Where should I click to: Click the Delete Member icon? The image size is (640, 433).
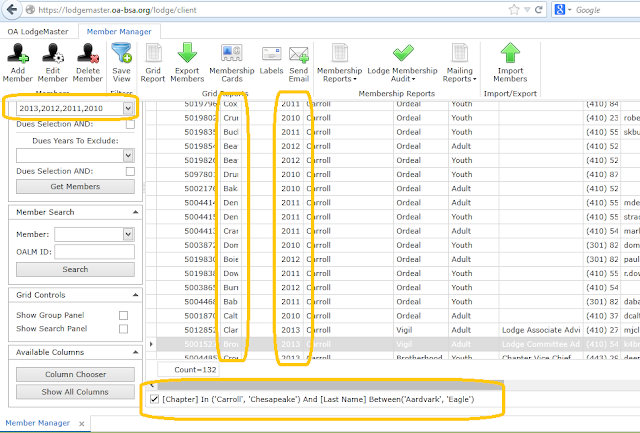coord(88,54)
